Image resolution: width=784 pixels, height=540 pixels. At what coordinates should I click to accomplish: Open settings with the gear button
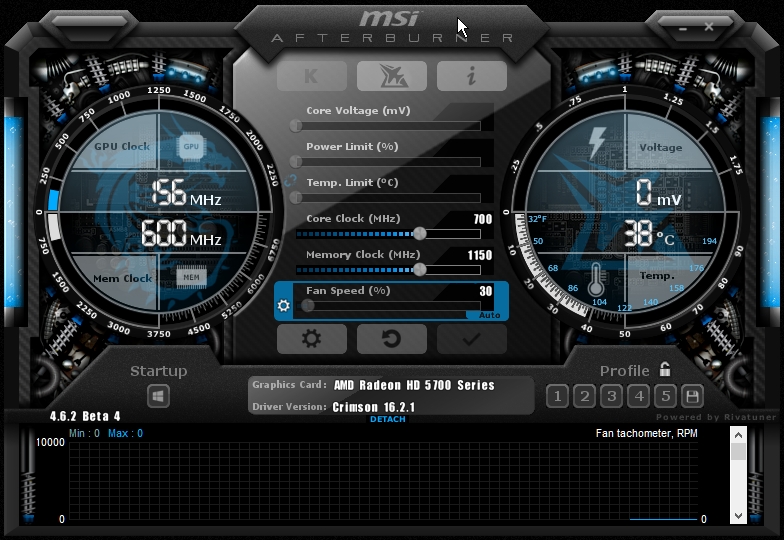coord(312,339)
